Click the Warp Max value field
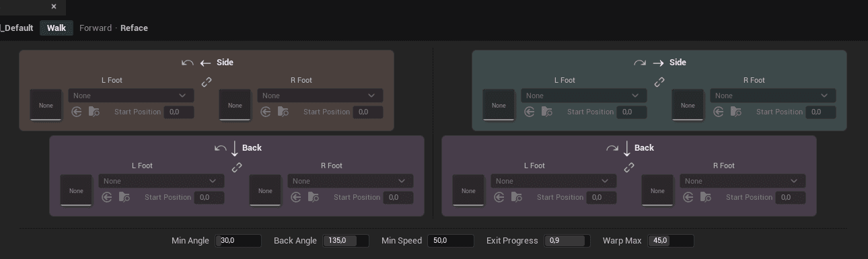Viewport: 868px width, 259px height. tap(670, 241)
